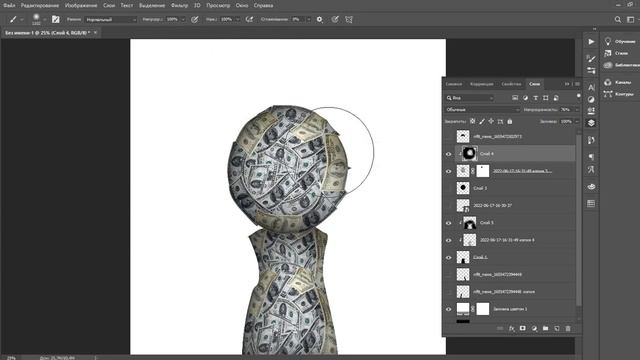640x360 pixels.
Task: Filter layers by adjustment layer type
Action: pyautogui.click(x=525, y=98)
